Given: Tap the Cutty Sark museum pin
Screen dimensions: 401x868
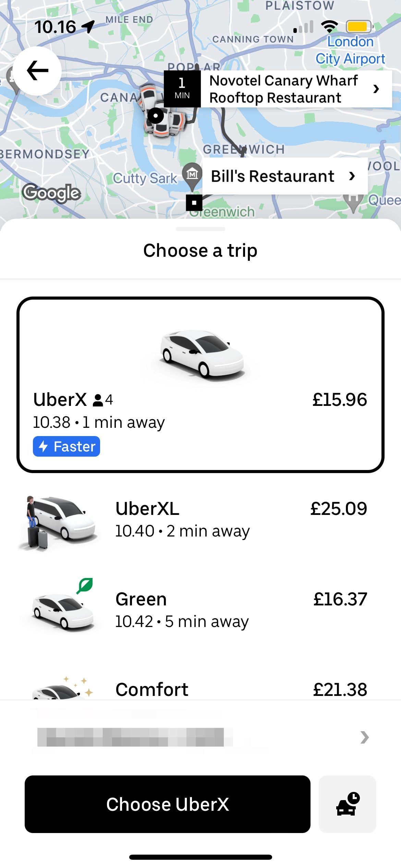Looking at the screenshot, I should coord(192,175).
